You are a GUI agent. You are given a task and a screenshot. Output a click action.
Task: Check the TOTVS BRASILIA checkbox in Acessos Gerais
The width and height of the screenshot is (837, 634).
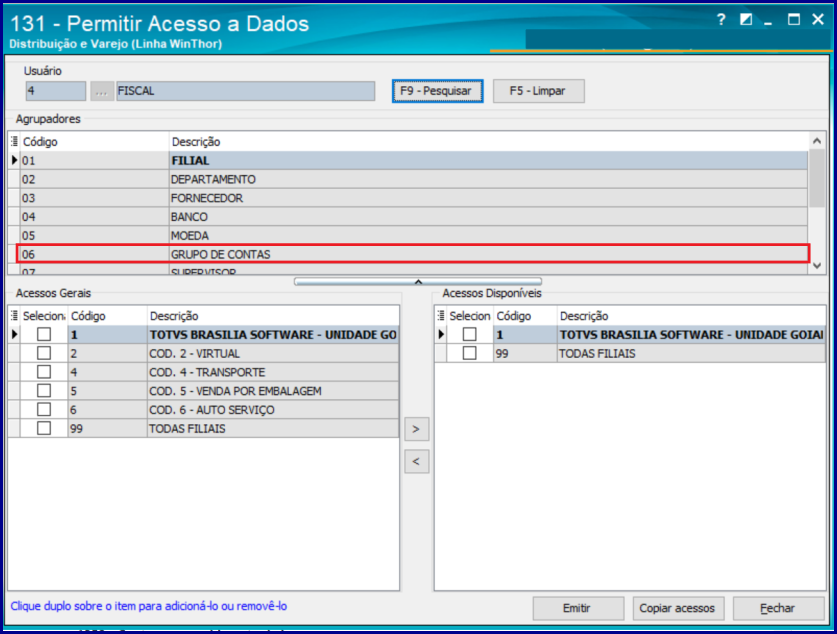click(x=44, y=334)
